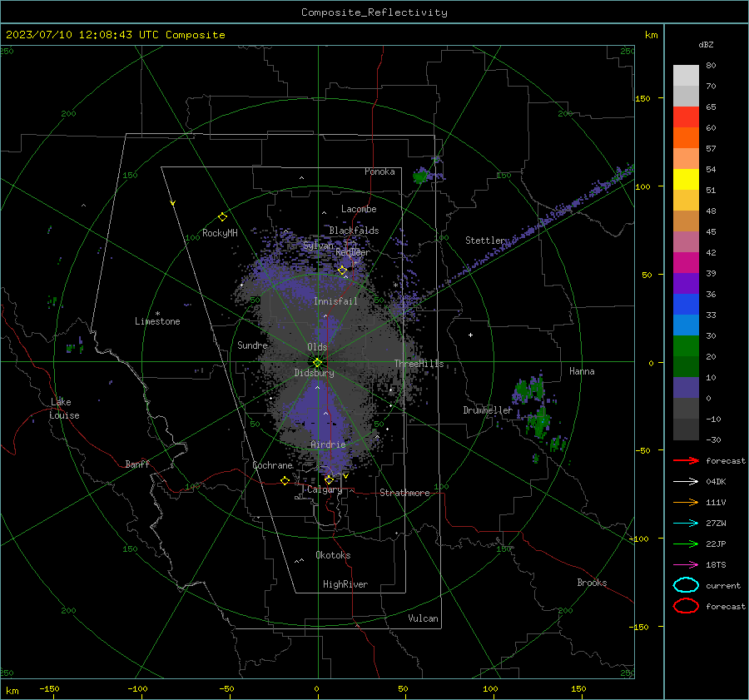The width and height of the screenshot is (749, 700).
Task: Click the dBZ legend heading
Action: click(706, 45)
